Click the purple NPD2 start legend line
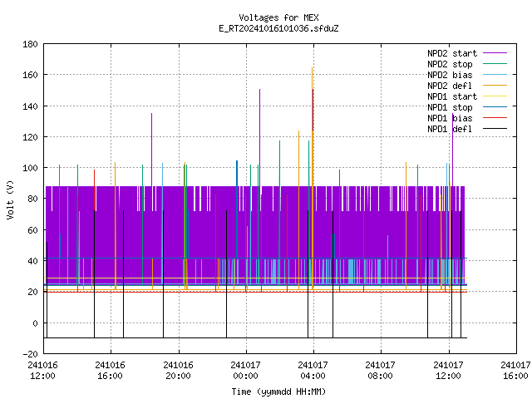The image size is (532, 399). click(495, 53)
